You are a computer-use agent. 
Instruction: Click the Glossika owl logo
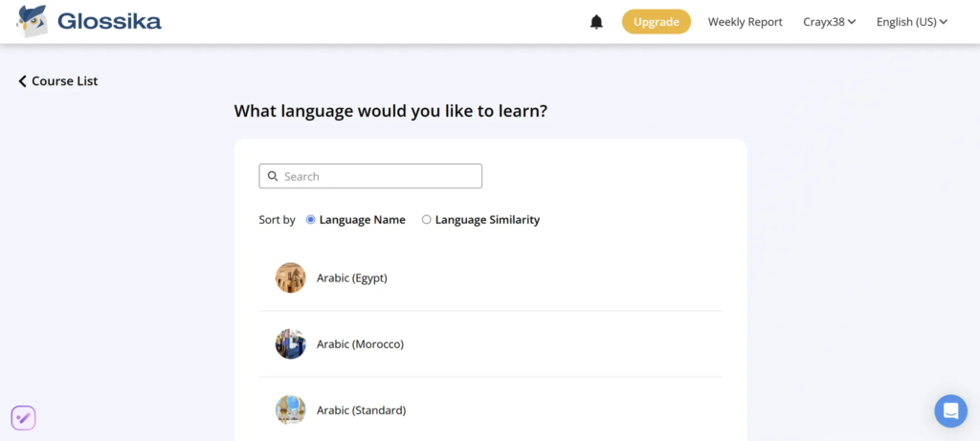tap(33, 21)
